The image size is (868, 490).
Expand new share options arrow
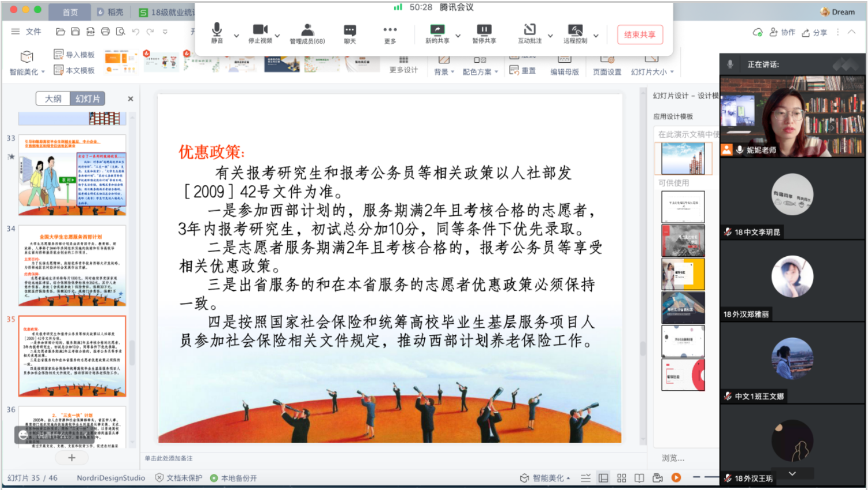coord(458,36)
